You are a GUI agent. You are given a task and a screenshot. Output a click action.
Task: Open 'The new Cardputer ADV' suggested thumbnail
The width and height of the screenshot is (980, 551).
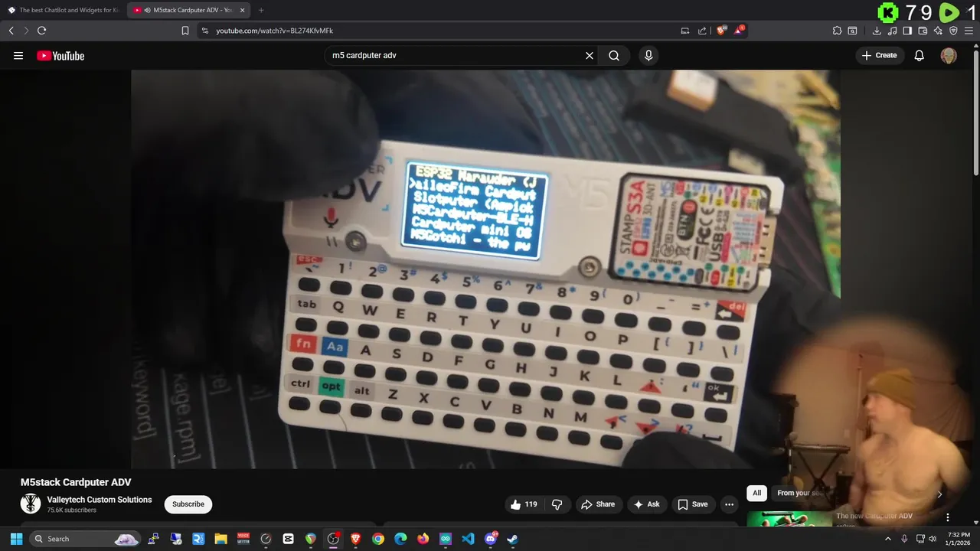pos(789,519)
